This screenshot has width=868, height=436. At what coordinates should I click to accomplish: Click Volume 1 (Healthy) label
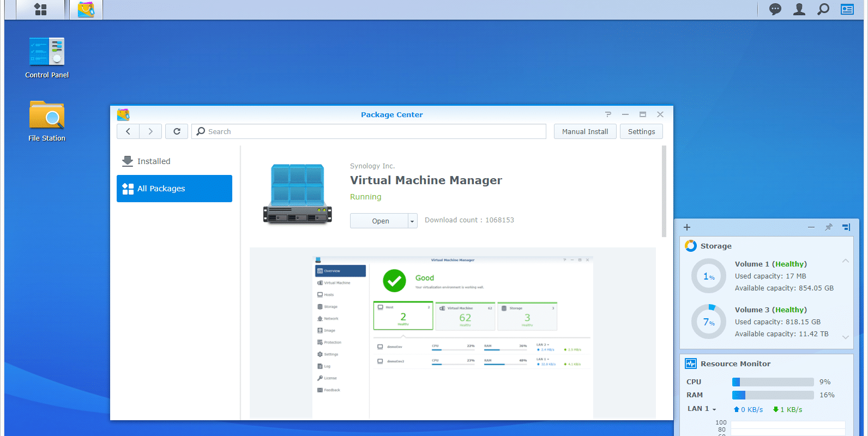[x=771, y=264]
